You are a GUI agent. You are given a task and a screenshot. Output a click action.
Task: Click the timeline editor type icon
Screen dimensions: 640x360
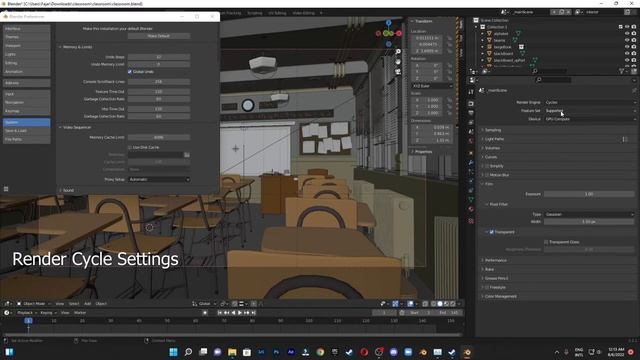(x=7, y=313)
